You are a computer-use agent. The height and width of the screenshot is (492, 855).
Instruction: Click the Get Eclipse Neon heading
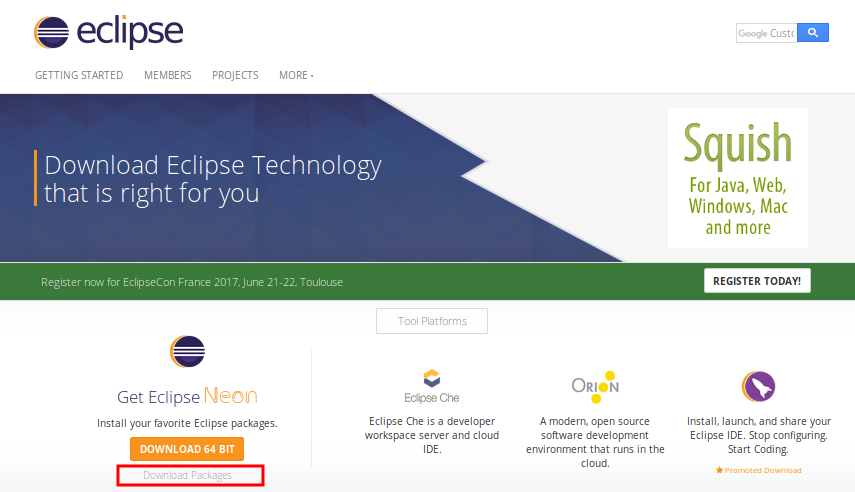(x=187, y=396)
